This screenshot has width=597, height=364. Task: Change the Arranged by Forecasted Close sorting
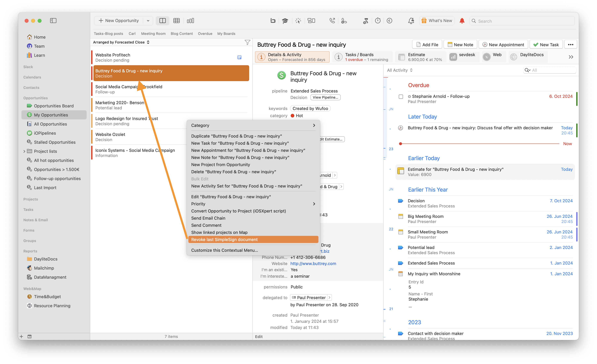click(121, 42)
